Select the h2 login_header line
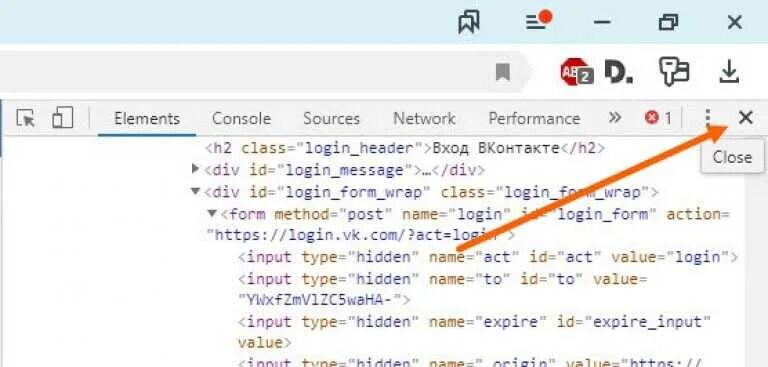The width and height of the screenshot is (768, 367). [405, 148]
